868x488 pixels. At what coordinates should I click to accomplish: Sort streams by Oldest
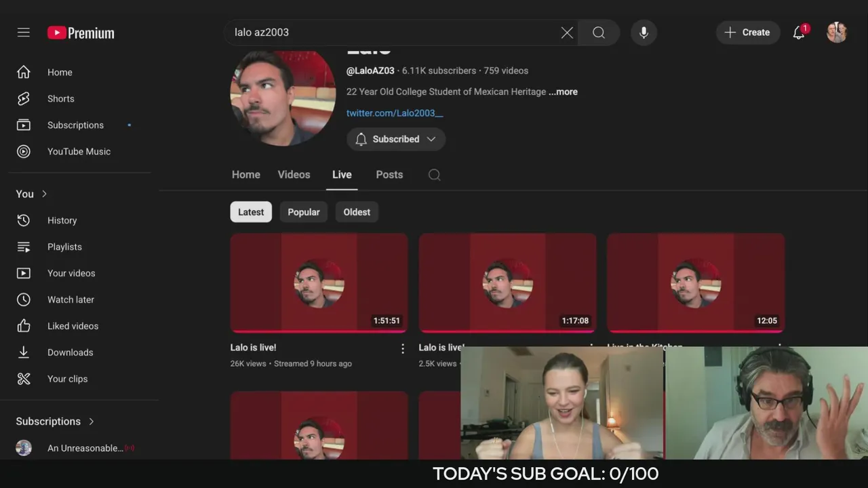pos(357,212)
